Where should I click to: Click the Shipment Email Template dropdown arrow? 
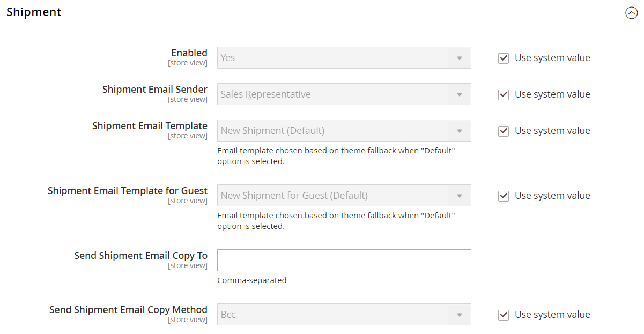click(460, 131)
